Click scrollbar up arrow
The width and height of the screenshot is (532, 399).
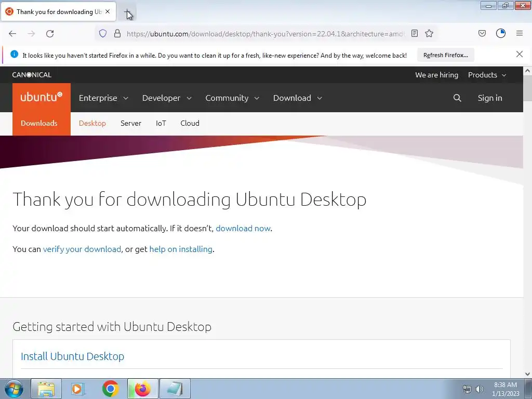pos(528,71)
